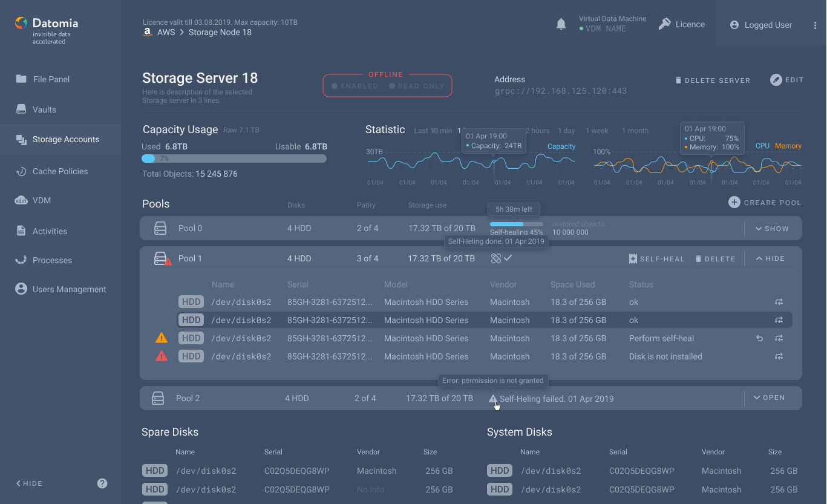Click Pool 2 self-healing failed warning icon

click(493, 398)
